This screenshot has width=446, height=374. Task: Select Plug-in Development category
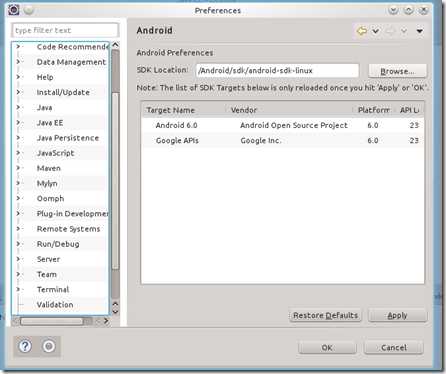pos(72,214)
